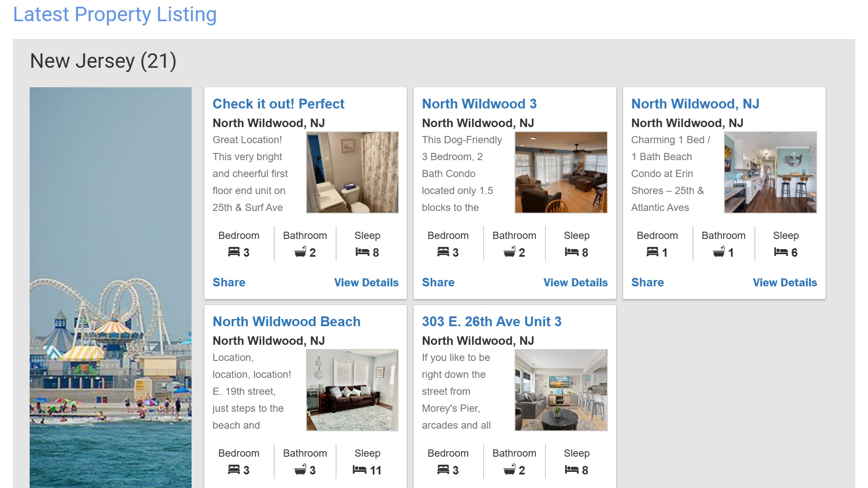Image resolution: width=868 pixels, height=488 pixels.
Task: Open the '303 E. 26th Ave Unit 3' listing title
Action: point(492,322)
